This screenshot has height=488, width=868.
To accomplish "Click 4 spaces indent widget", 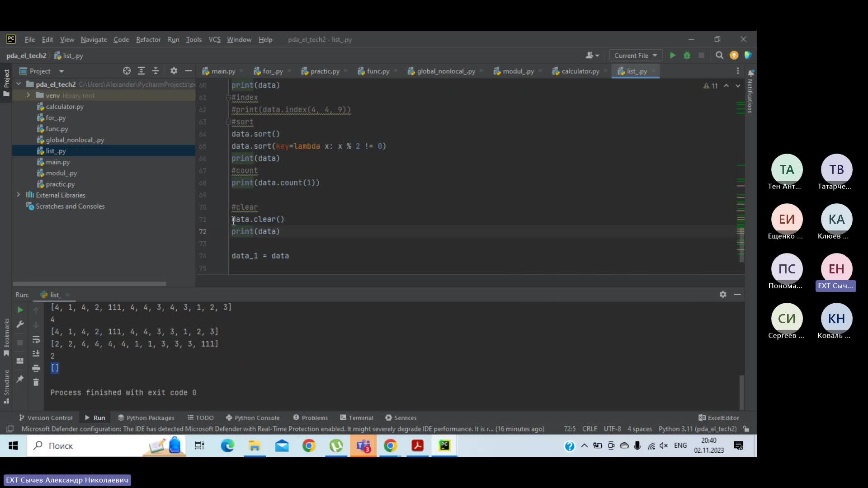I will tap(639, 429).
